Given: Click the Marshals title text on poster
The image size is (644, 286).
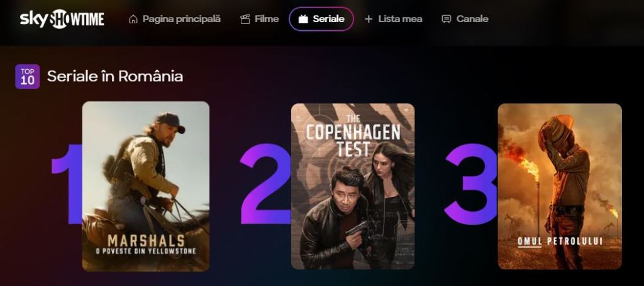Looking at the screenshot, I should [x=146, y=240].
